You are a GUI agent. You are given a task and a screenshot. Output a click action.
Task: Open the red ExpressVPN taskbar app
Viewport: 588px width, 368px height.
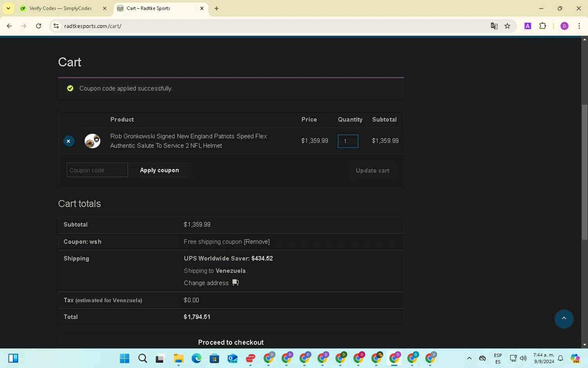250,358
